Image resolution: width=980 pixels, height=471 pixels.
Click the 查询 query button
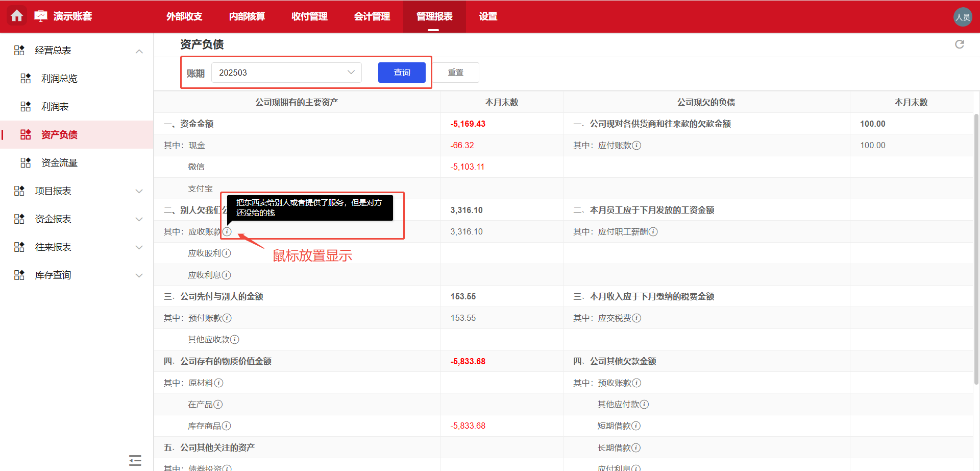point(402,72)
